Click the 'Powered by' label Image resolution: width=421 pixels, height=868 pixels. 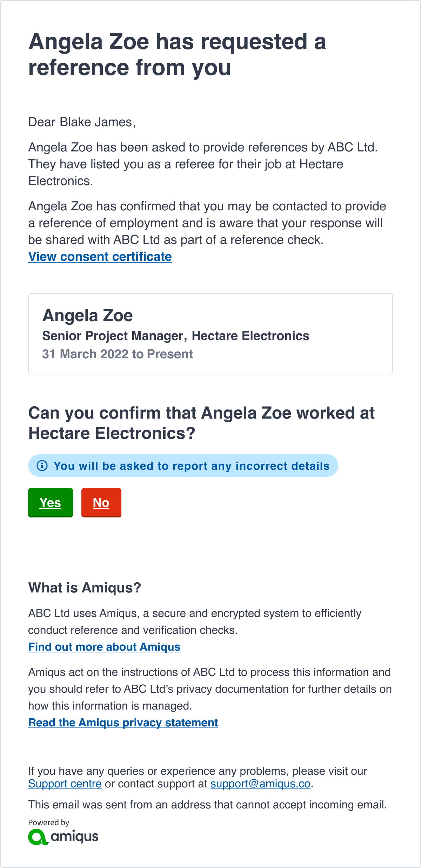point(49,822)
